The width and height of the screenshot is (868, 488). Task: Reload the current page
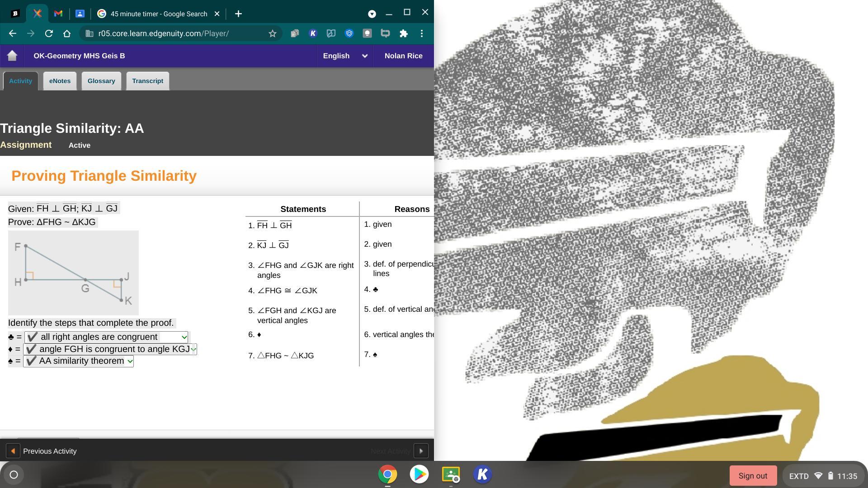(x=49, y=33)
